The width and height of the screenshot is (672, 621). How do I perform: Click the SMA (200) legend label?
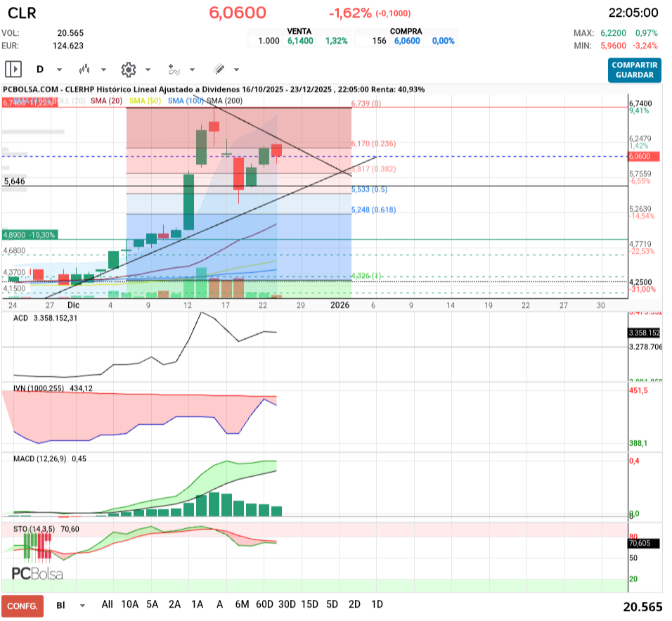click(225, 101)
